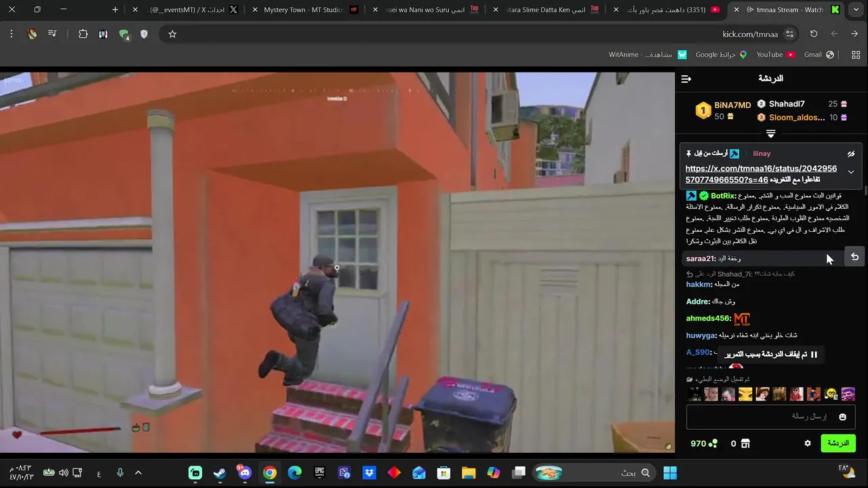Expand the pinned message chevron
Image resolution: width=868 pixels, height=488 pixels.
pyautogui.click(x=851, y=172)
